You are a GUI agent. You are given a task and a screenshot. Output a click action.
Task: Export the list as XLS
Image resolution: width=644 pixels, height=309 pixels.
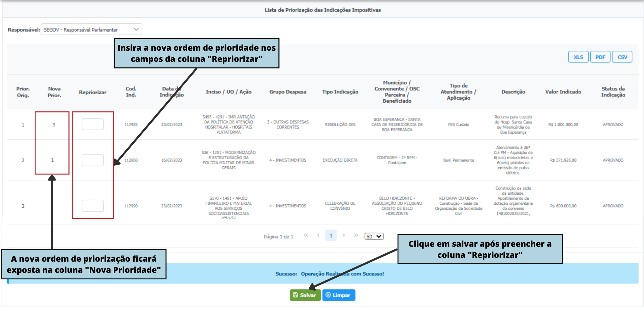tap(578, 57)
